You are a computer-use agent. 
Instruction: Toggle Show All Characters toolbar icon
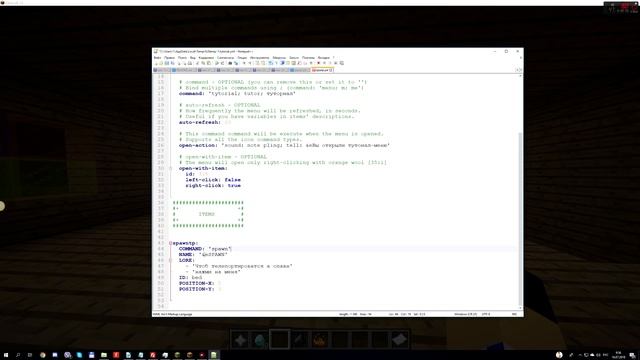276,63
